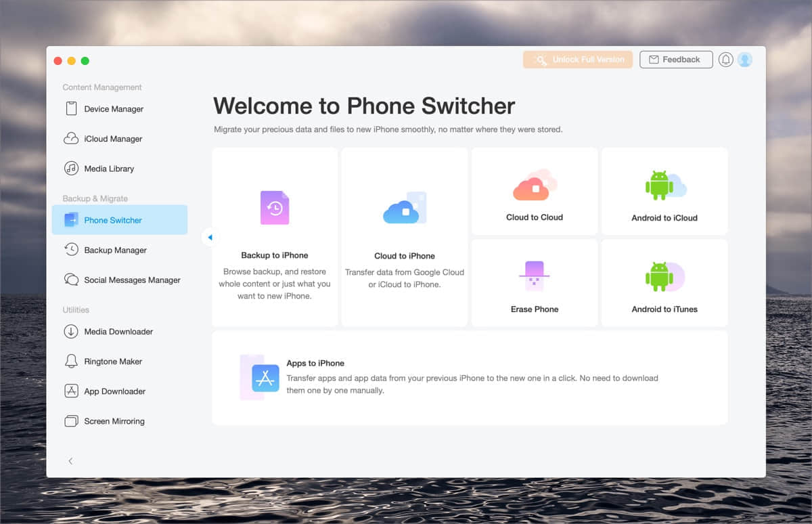Click the Media Downloader download icon
Screen dimensions: 812x524
coord(71,332)
